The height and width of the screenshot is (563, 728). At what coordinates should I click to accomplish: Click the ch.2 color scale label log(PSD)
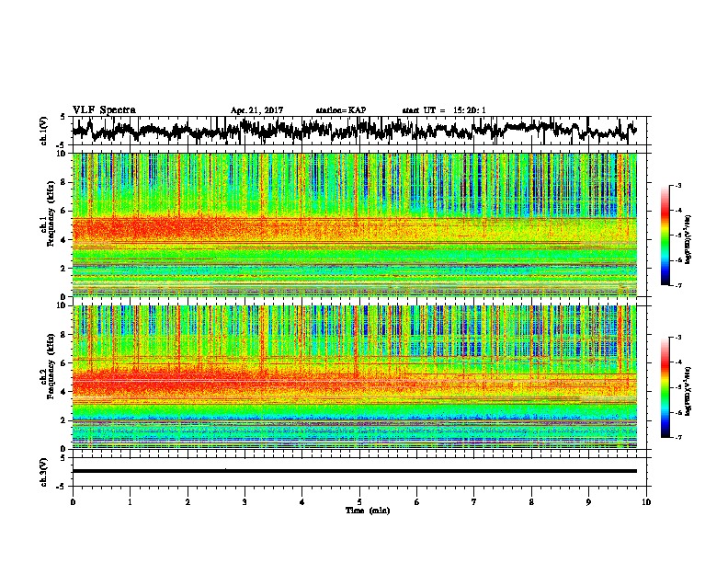coord(688,391)
